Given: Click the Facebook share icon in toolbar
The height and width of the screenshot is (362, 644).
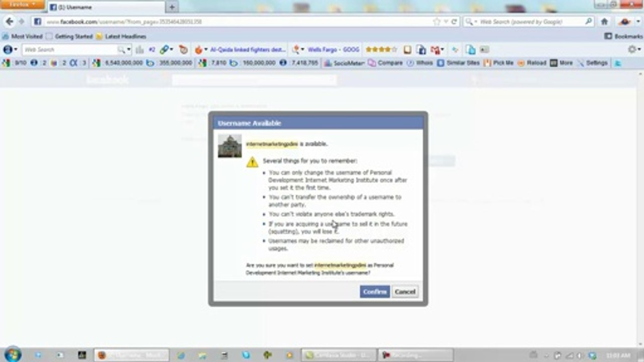Looking at the screenshot, I should (x=421, y=49).
